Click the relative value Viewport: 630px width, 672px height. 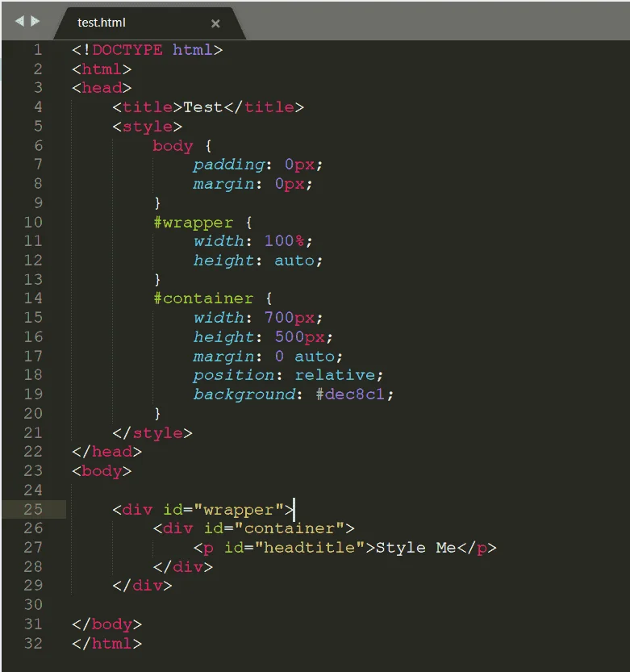tap(335, 375)
